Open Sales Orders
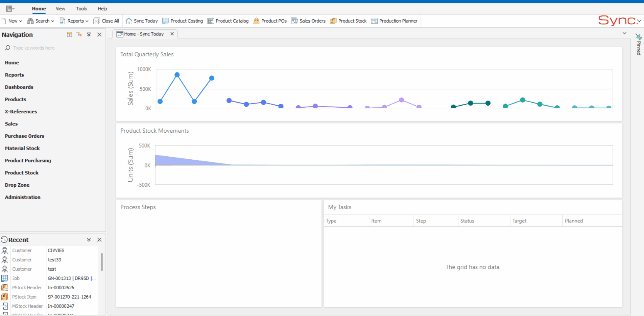This screenshot has height=316, width=644. 308,21
